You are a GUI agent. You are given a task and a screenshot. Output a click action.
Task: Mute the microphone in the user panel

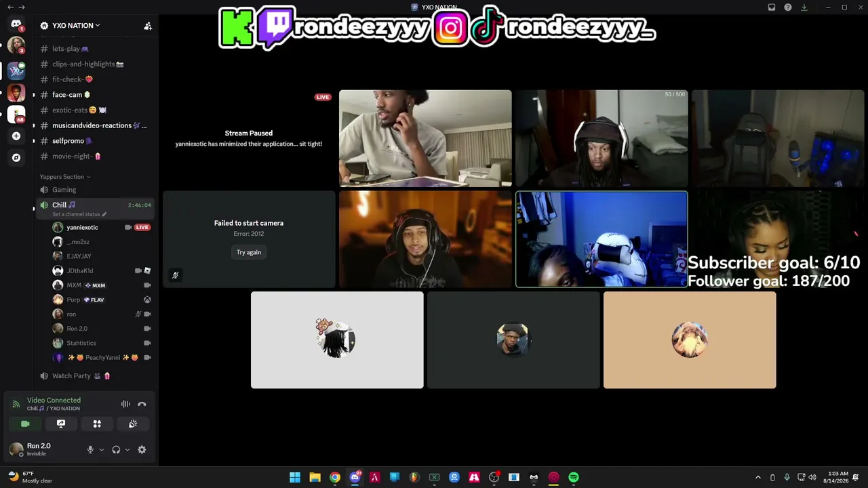[x=90, y=449]
